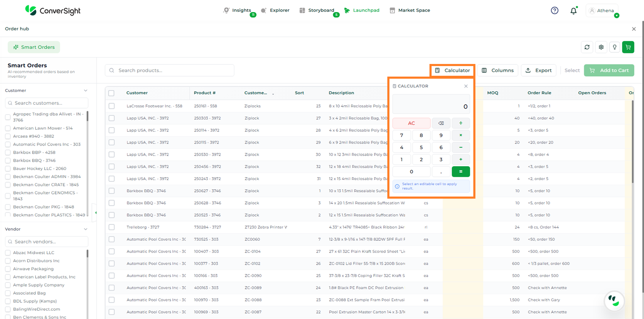Click the Export button
644x319 pixels.
pyautogui.click(x=539, y=70)
